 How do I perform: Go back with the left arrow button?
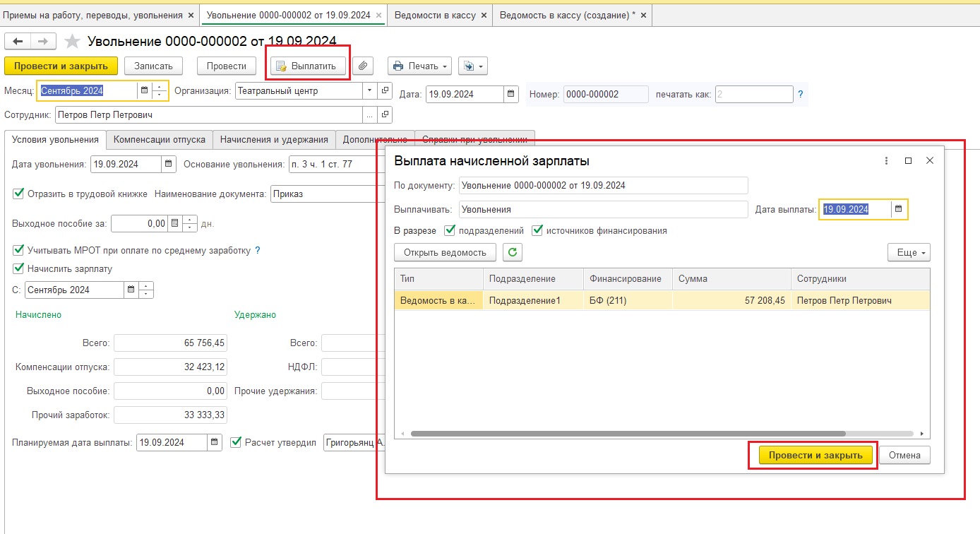[18, 42]
